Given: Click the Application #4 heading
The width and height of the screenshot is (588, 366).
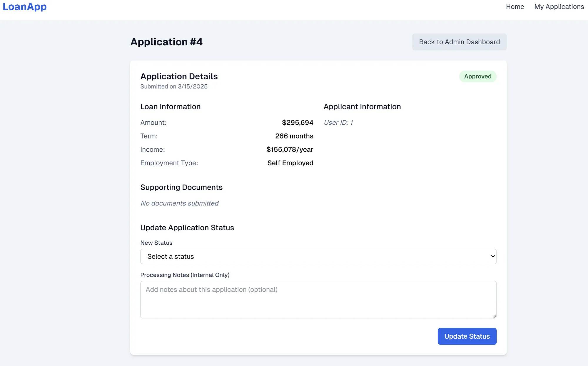Looking at the screenshot, I should tap(166, 42).
